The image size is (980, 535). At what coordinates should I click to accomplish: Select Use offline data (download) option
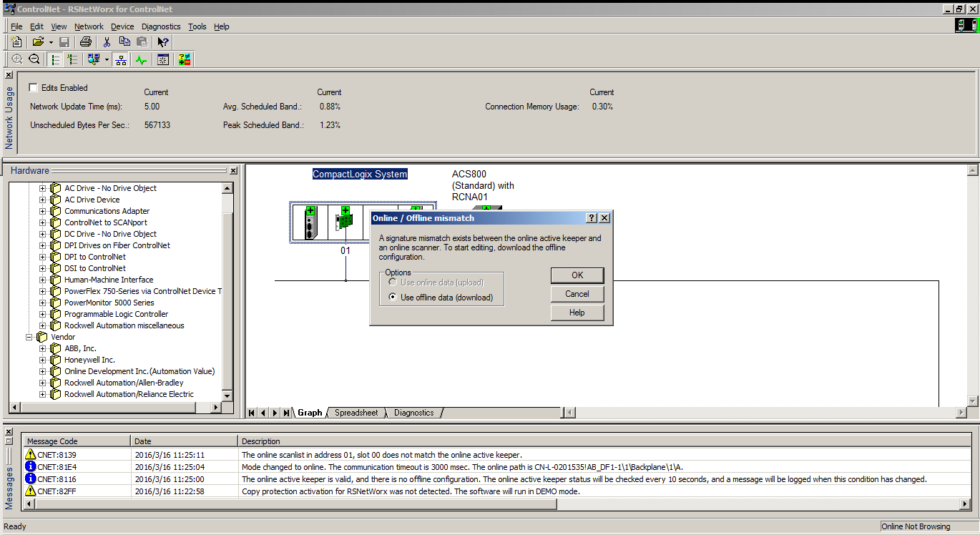click(x=393, y=298)
